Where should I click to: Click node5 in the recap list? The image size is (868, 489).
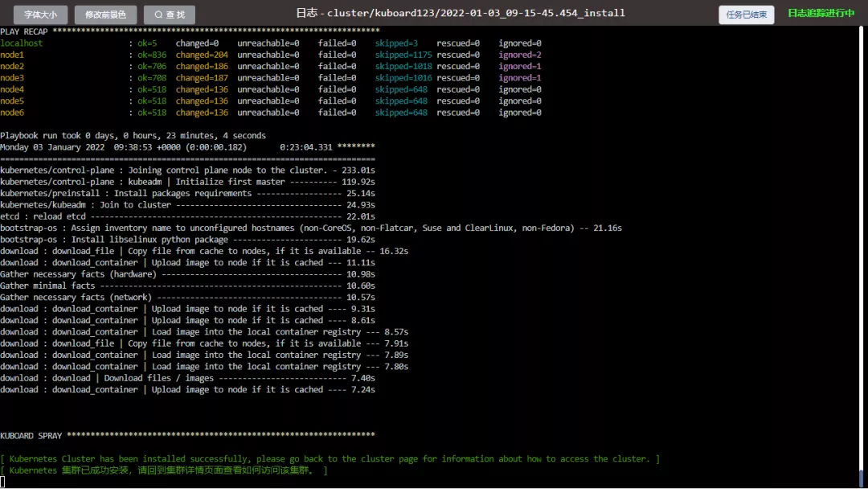[11, 101]
